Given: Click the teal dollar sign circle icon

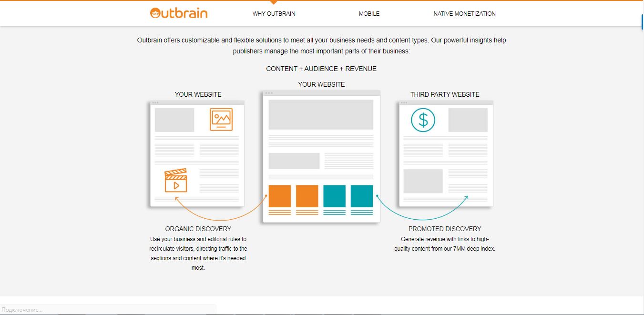Looking at the screenshot, I should [422, 120].
